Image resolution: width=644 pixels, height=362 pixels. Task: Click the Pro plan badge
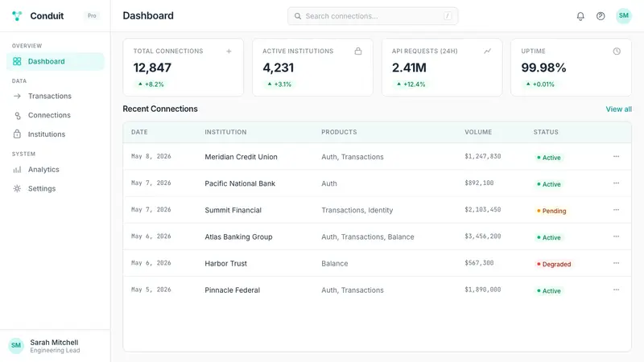[x=92, y=16]
